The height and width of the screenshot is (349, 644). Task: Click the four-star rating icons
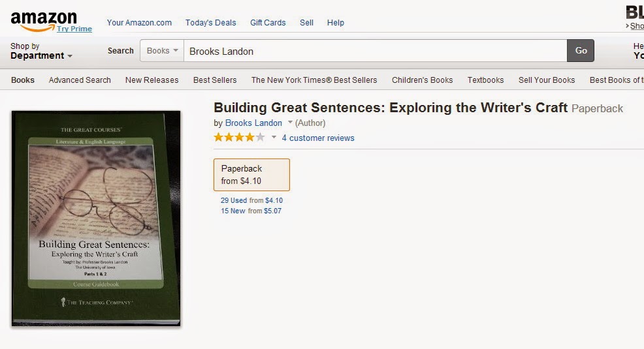239,138
